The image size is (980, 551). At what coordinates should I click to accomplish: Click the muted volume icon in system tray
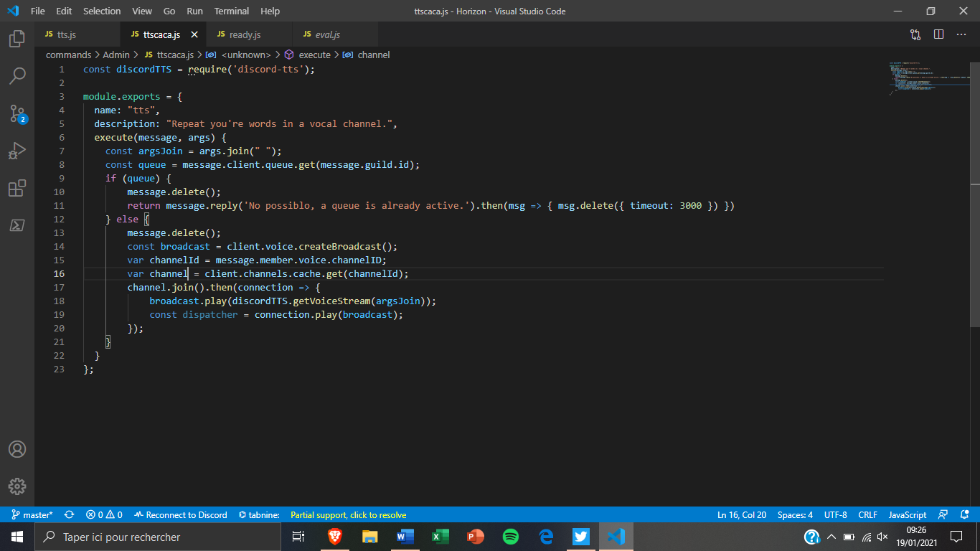(x=882, y=537)
